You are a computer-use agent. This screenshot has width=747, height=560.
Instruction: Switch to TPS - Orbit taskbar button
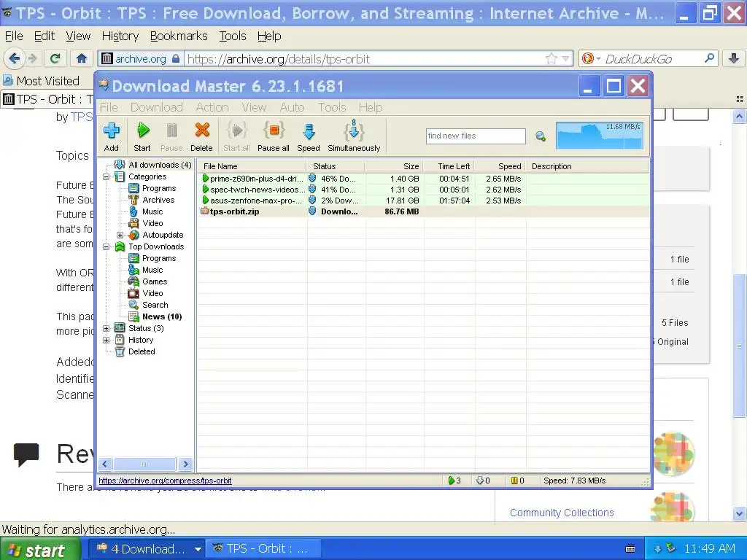point(262,549)
